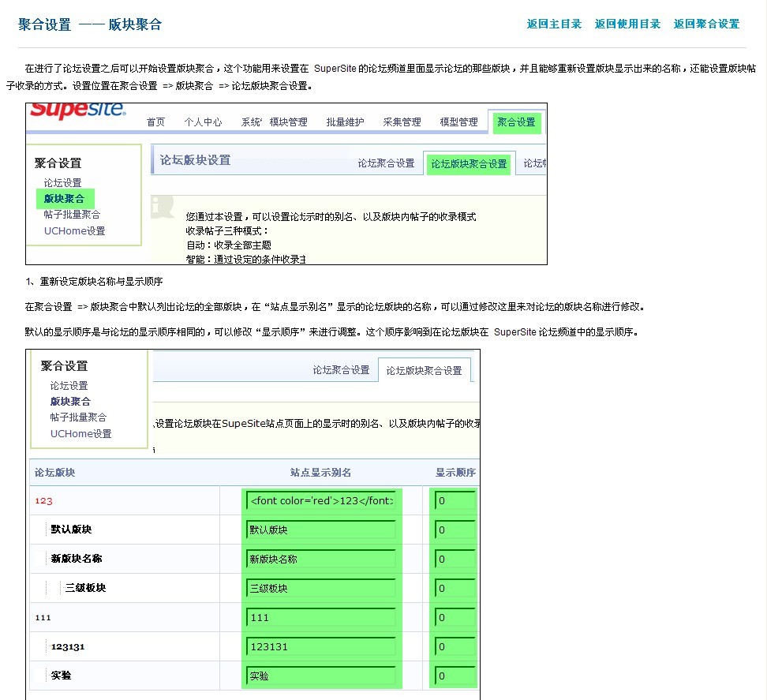
Task: Select 系统 in the SupeSite navigation bar
Action: (251, 122)
